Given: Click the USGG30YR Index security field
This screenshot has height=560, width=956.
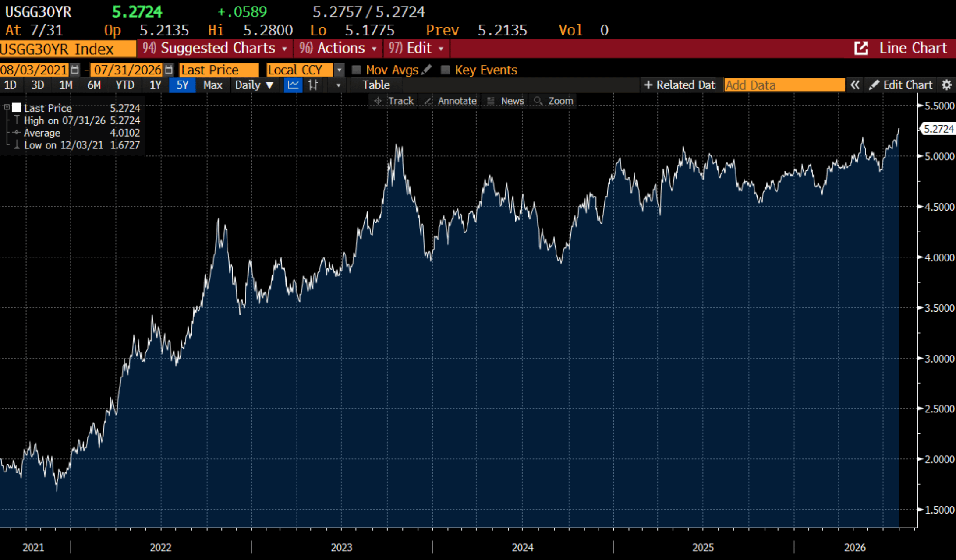Looking at the screenshot, I should tap(68, 49).
